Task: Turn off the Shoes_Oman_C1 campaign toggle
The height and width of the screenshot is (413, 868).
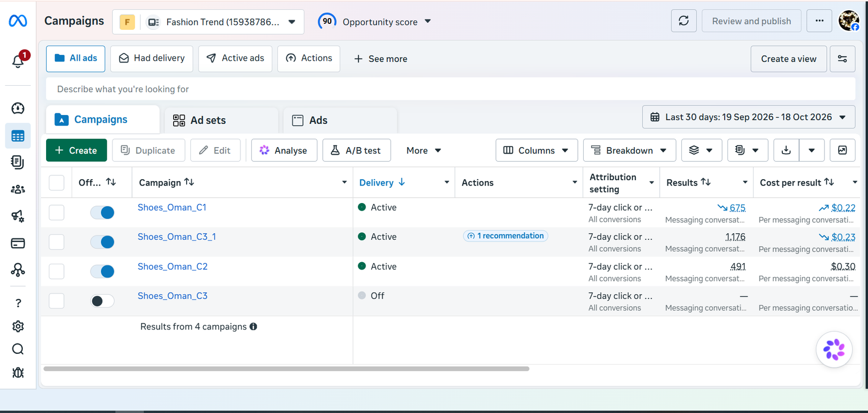Action: [x=102, y=212]
